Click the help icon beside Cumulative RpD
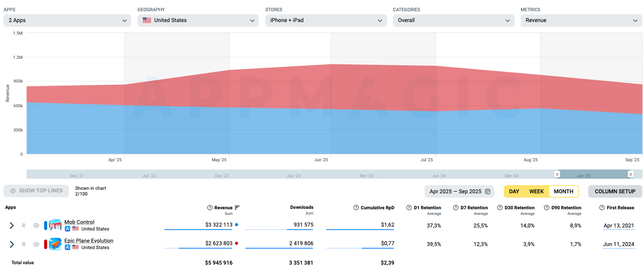The image size is (644, 272). (356, 208)
